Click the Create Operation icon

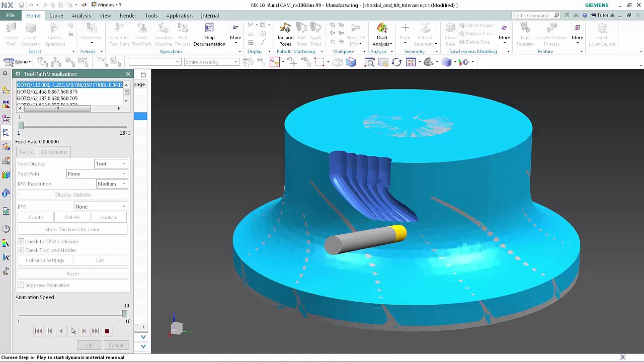click(x=54, y=35)
